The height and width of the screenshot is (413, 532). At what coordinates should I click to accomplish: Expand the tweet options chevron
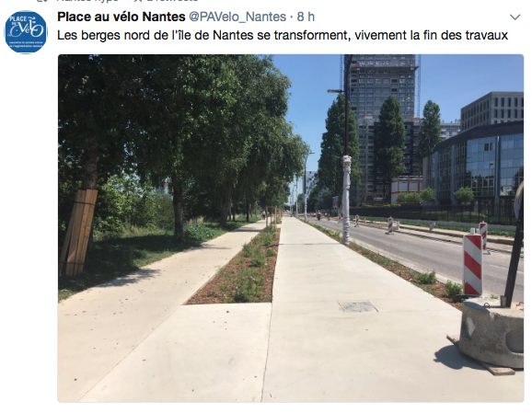515,17
